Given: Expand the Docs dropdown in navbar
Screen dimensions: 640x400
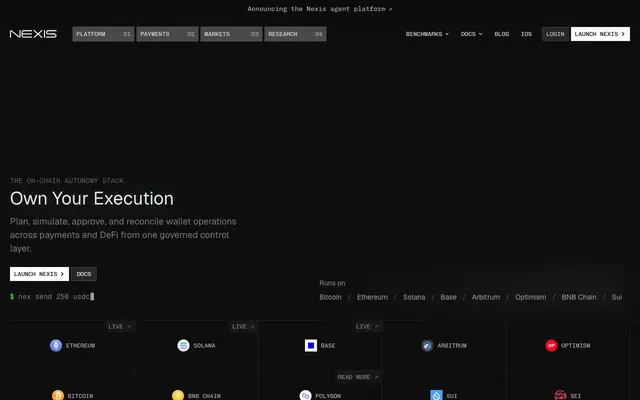Looking at the screenshot, I should point(471,34).
